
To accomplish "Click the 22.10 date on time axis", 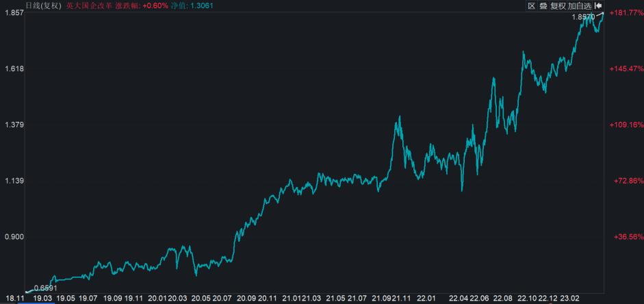I will coord(528,297).
